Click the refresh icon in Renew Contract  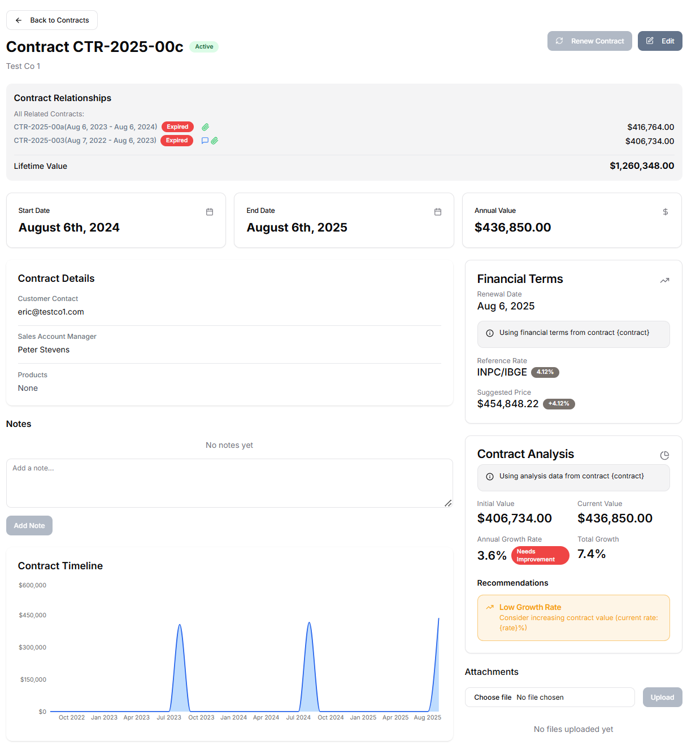559,41
